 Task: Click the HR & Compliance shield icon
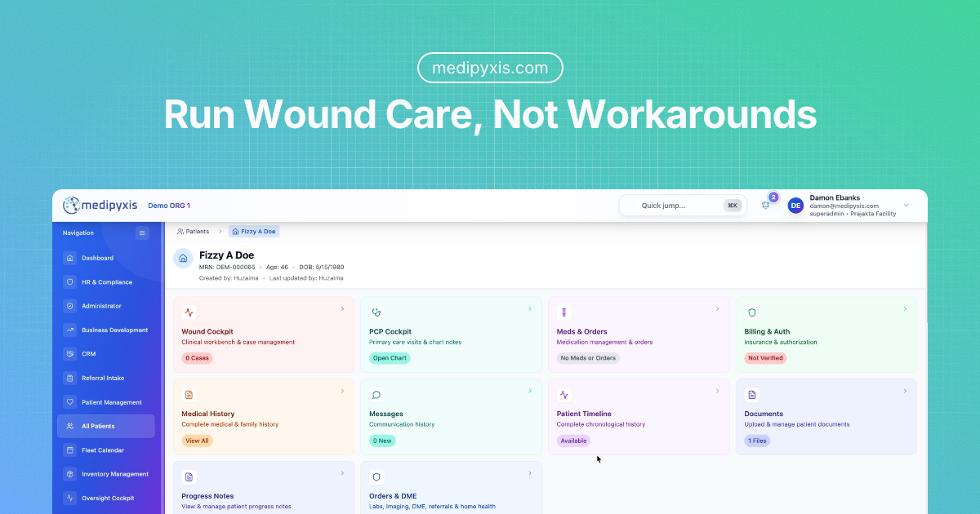70,282
